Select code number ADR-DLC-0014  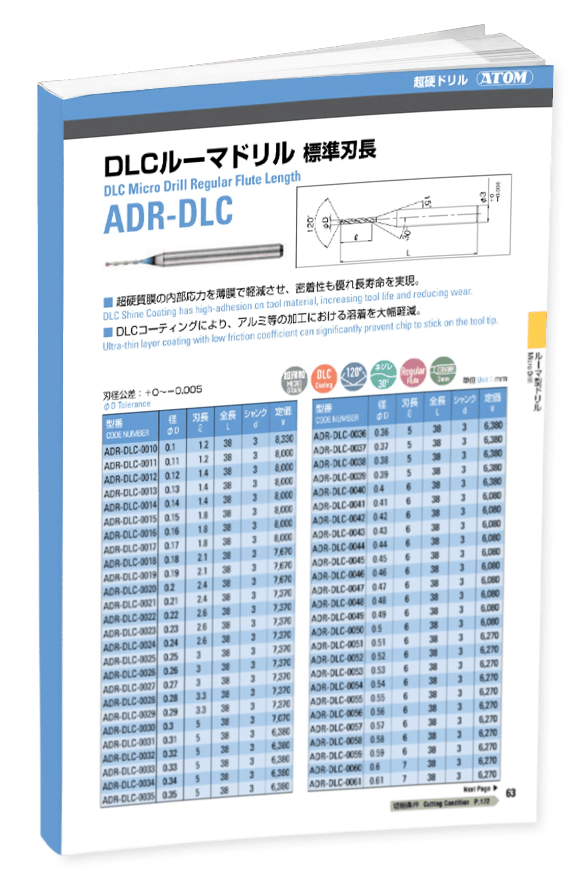130,507
